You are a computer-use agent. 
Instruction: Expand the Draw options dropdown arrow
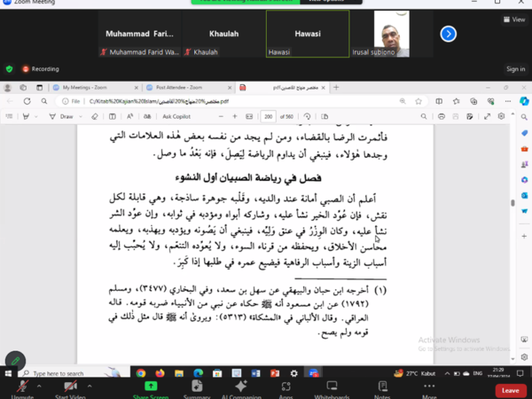[x=81, y=116]
